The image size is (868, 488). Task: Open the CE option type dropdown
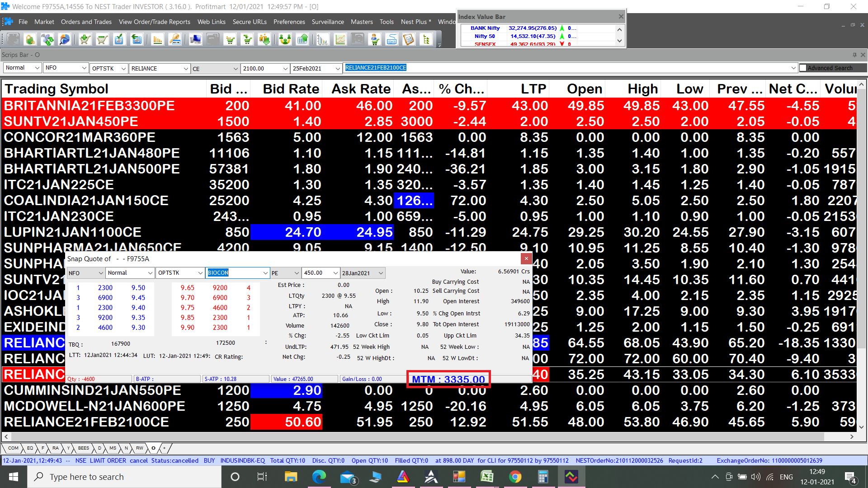236,68
